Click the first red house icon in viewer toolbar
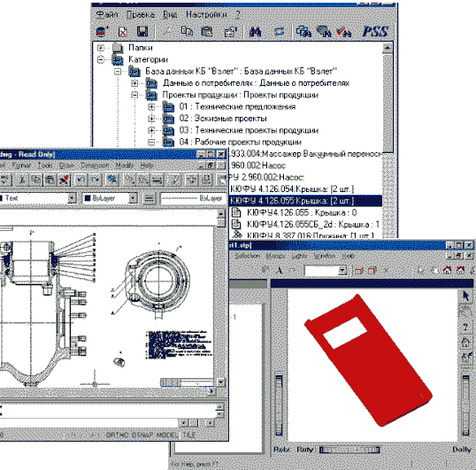This screenshot has height=470, width=476. 448,270
